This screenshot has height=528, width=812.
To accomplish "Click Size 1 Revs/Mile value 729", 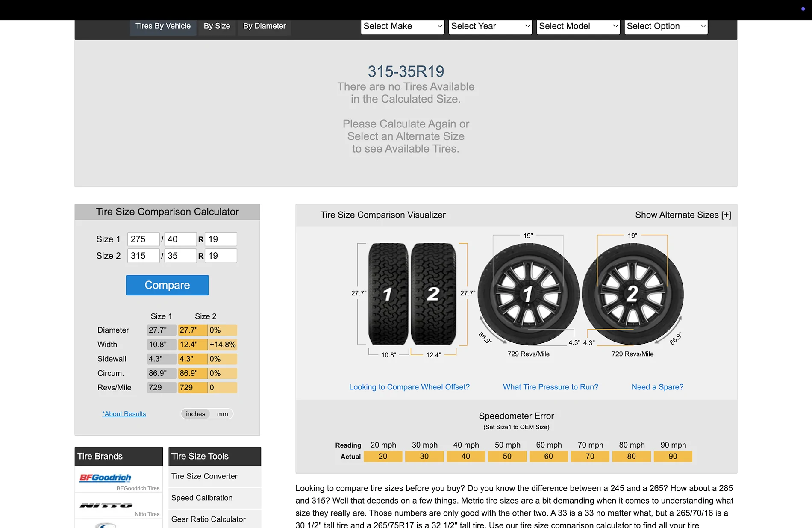I will click(x=162, y=388).
